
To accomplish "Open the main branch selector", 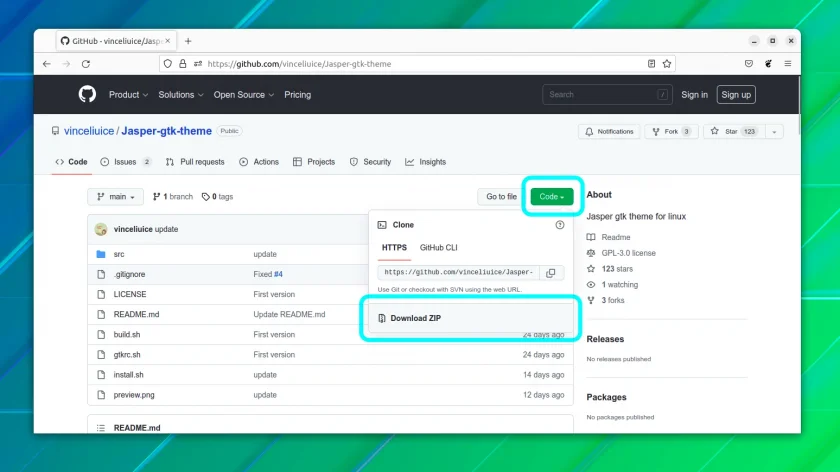I will [115, 197].
